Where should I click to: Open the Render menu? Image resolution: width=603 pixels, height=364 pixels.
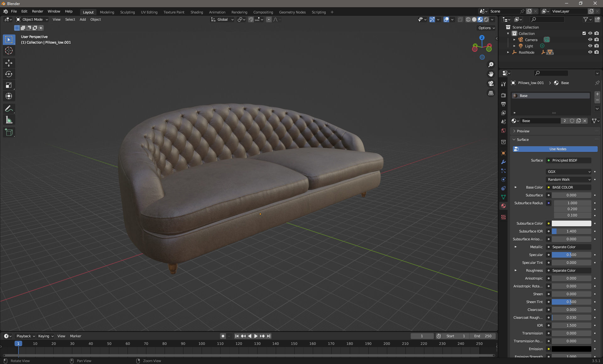(37, 11)
